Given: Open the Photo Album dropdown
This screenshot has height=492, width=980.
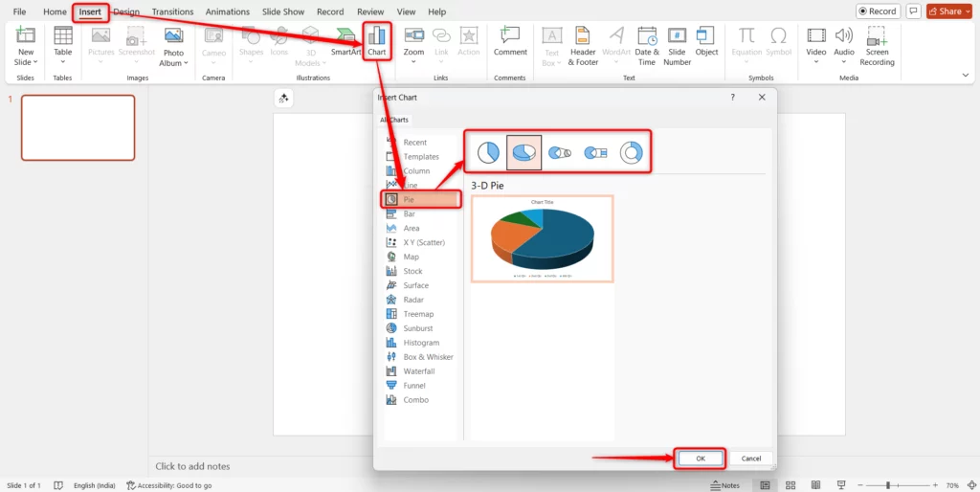Looking at the screenshot, I should point(173,63).
